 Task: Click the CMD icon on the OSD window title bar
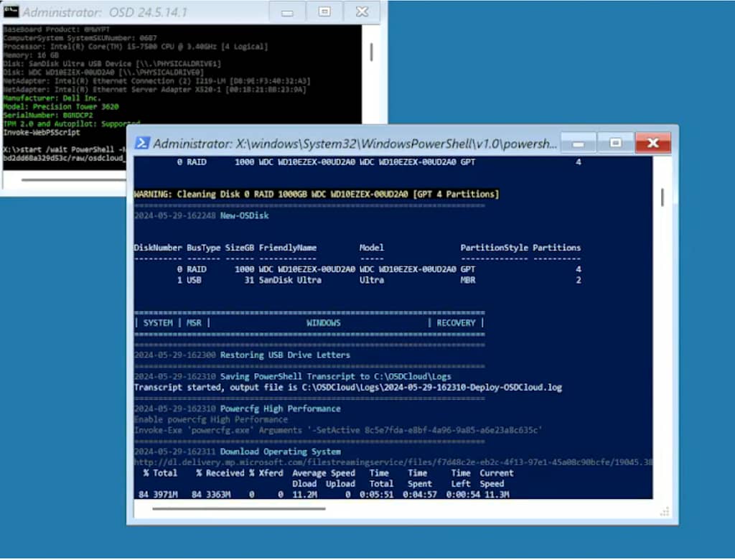pyautogui.click(x=10, y=11)
